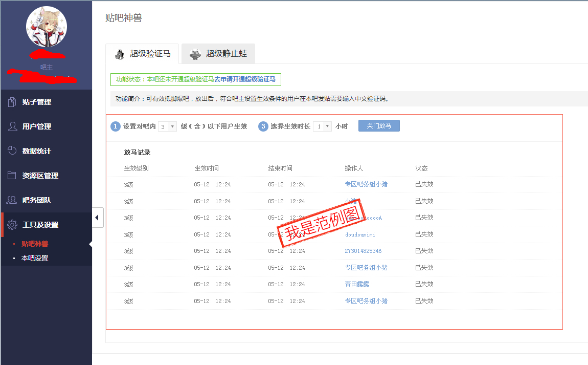
Task: Click 已失效 status in doudoumimi row
Action: coord(424,234)
